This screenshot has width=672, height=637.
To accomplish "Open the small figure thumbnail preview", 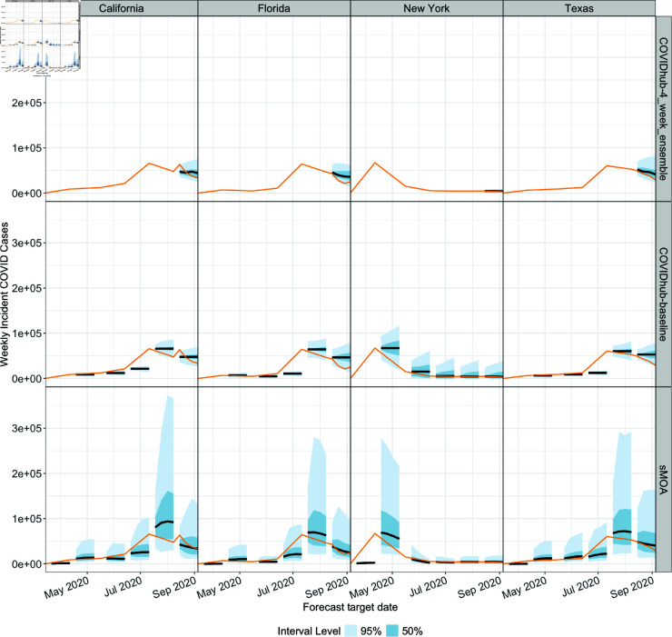I will [x=40, y=38].
